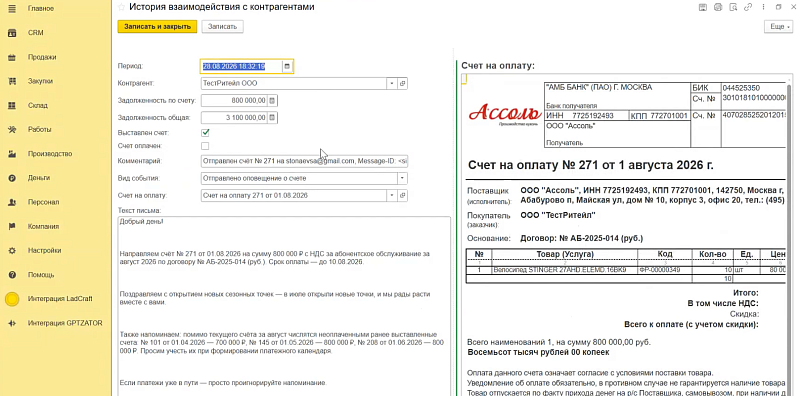Open the Главное section in sidebar
Image resolution: width=800 pixels, height=396 pixels.
(41, 9)
